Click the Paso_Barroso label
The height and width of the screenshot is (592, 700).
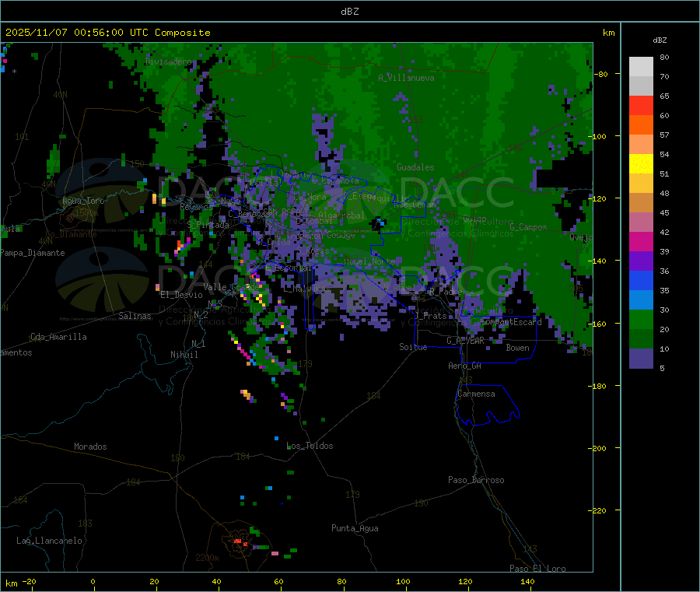click(476, 480)
